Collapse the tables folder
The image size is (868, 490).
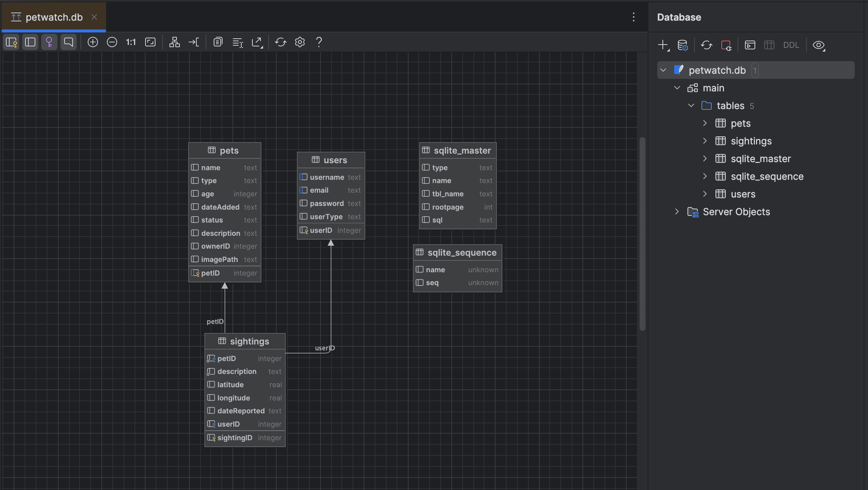point(690,105)
